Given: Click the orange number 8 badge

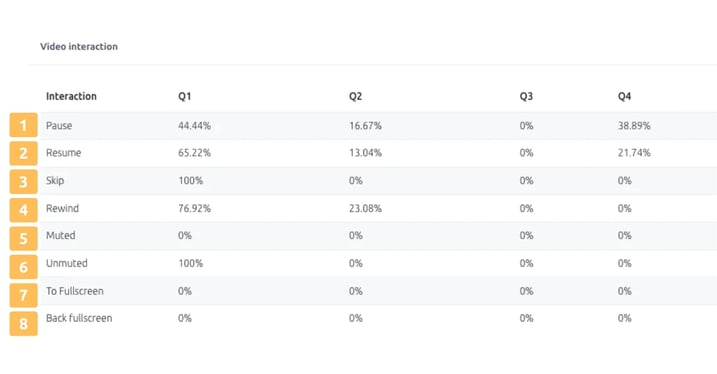Looking at the screenshot, I should click(x=23, y=323).
